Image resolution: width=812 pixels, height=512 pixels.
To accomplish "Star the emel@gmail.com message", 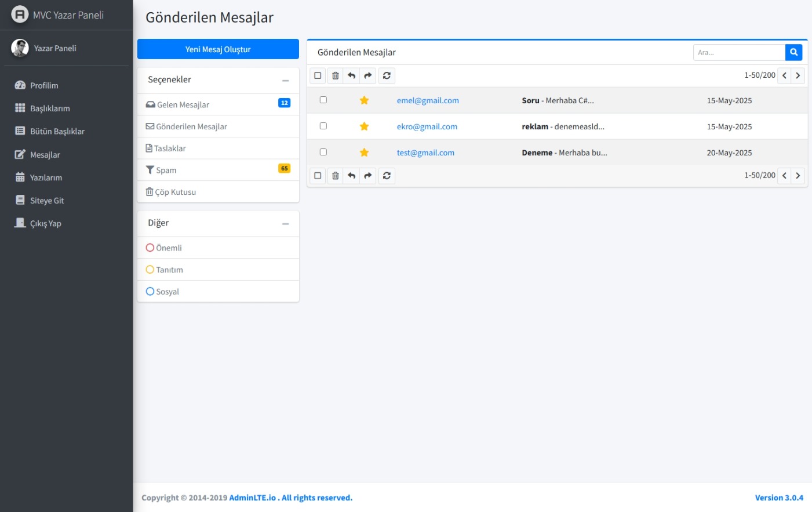I will pos(364,100).
